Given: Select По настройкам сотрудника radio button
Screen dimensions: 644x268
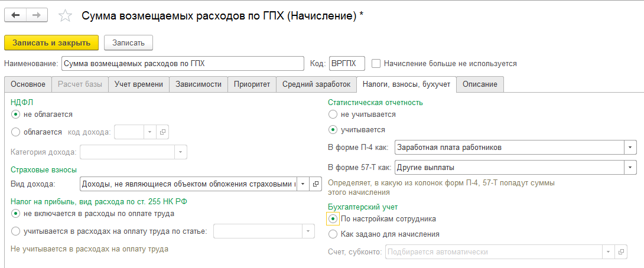Looking at the screenshot, I should pos(333,219).
